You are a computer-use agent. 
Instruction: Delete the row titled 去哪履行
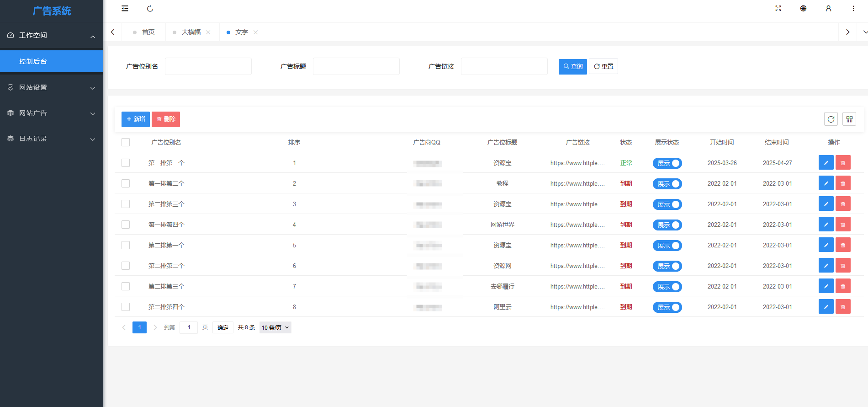(x=843, y=286)
